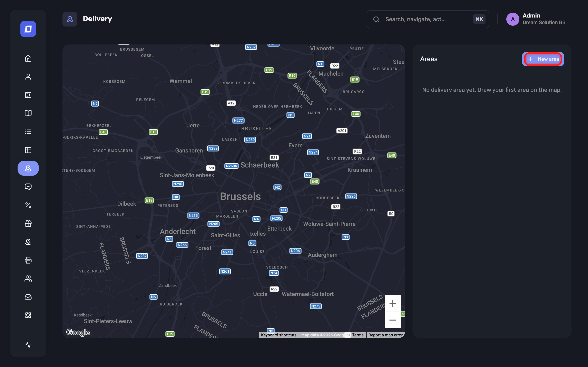Focus the Search, navigate, act field
This screenshot has width=588, height=367.
pos(428,19)
